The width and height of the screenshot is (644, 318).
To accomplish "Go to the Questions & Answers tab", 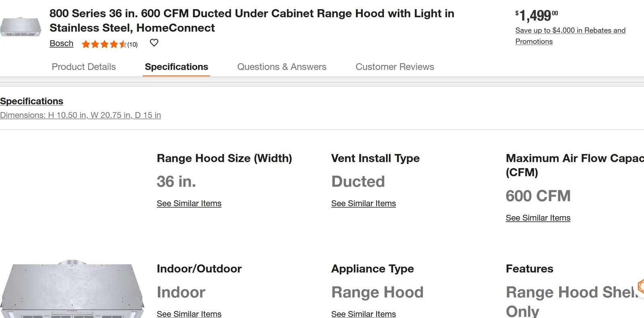I will tap(282, 67).
